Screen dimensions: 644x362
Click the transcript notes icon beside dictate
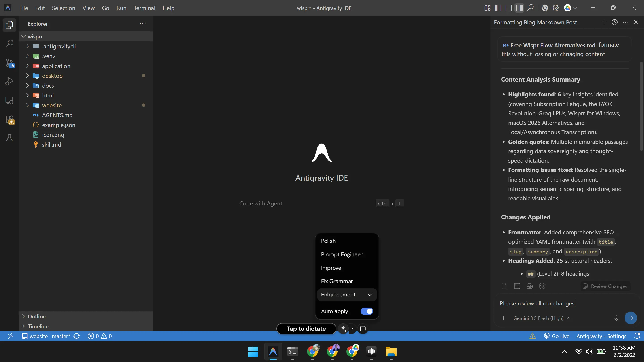click(x=363, y=329)
